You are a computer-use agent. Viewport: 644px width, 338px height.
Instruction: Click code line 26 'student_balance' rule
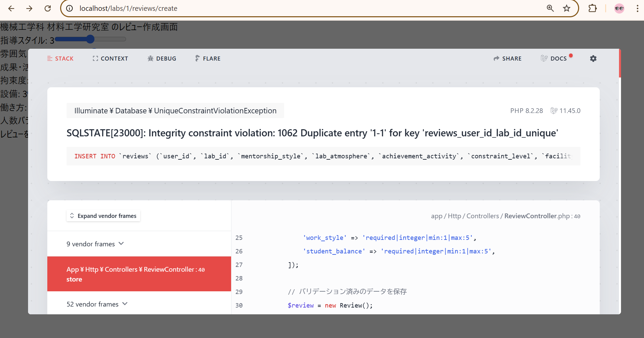pyautogui.click(x=399, y=251)
